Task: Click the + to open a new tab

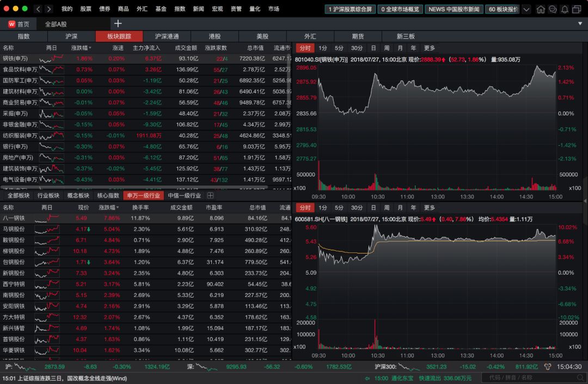Action: point(119,24)
